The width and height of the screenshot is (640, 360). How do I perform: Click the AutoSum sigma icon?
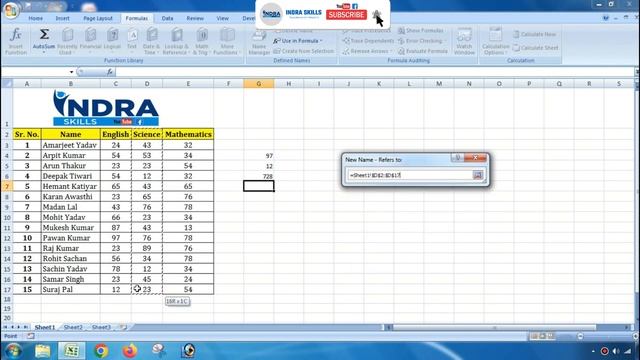(x=44, y=35)
